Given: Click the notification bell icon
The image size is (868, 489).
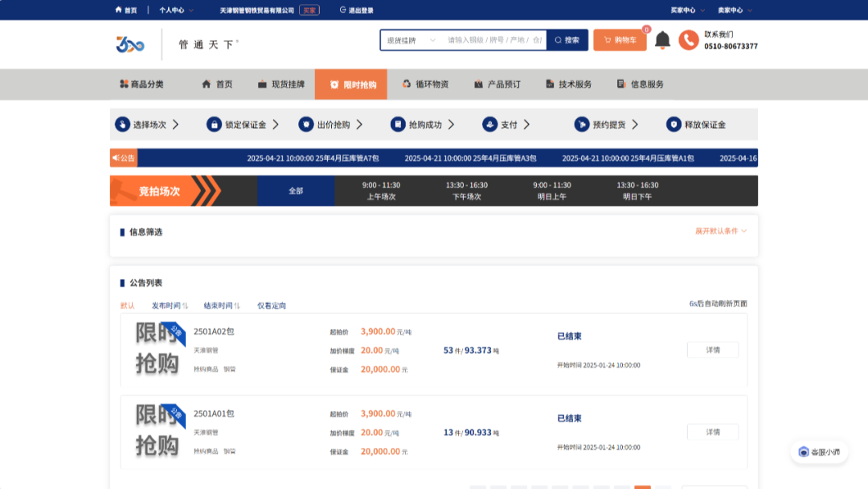Looking at the screenshot, I should click(662, 40).
